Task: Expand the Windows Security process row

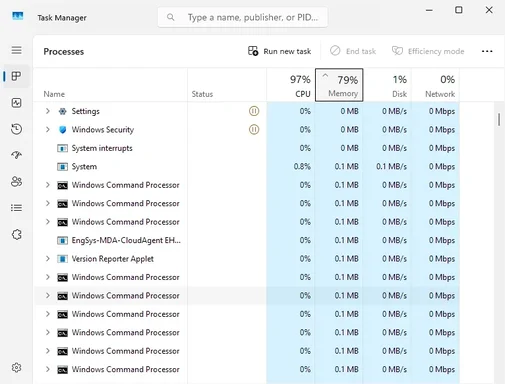Action: pos(48,129)
